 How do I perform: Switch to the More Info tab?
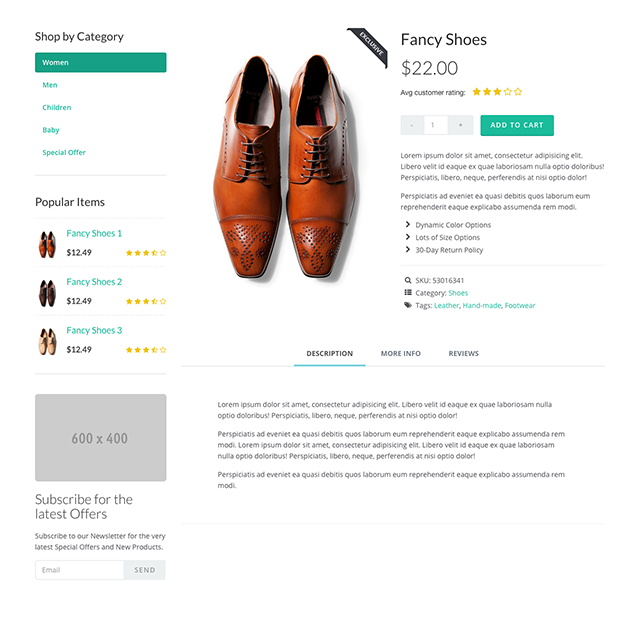400,353
